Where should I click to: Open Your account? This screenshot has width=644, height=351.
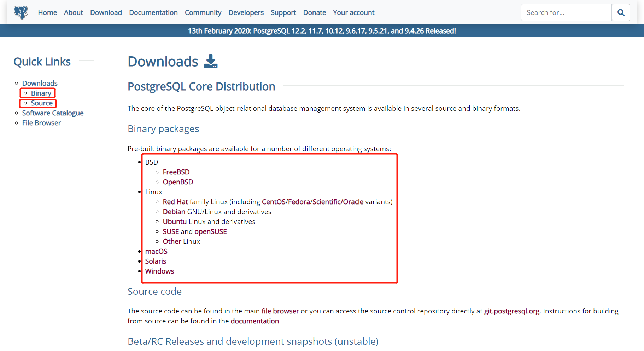tap(353, 12)
